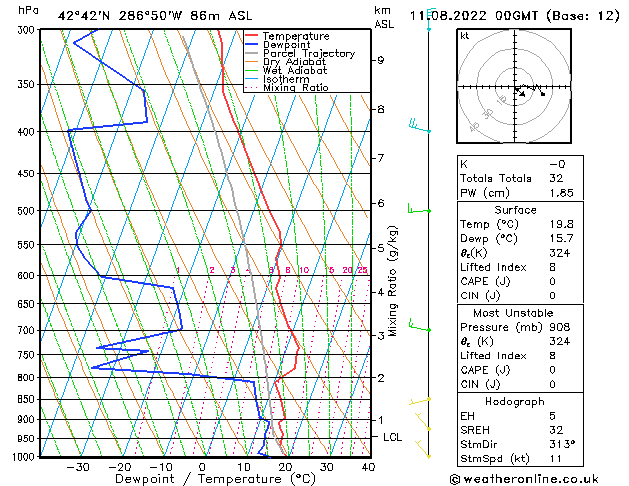Click the 5 km altitude label
The image size is (629, 486).
[x=380, y=248]
